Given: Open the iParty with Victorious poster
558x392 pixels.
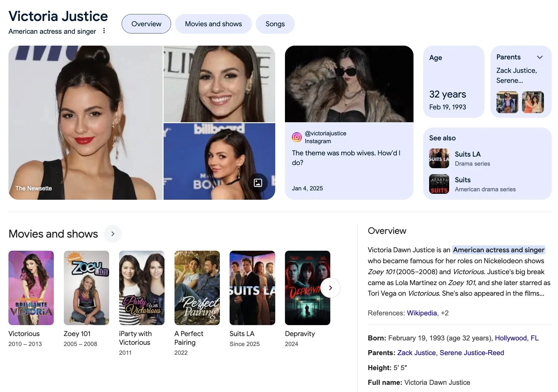Looking at the screenshot, I should click(x=142, y=288).
